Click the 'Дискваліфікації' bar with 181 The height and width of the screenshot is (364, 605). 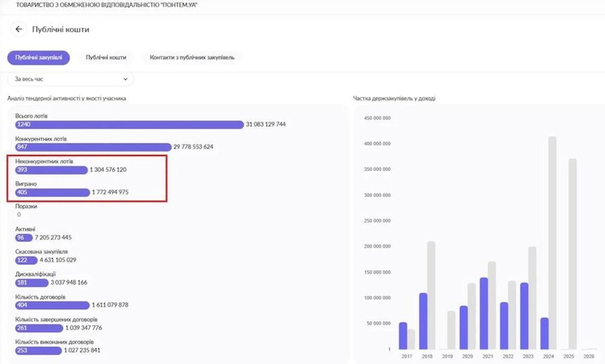coord(31,283)
